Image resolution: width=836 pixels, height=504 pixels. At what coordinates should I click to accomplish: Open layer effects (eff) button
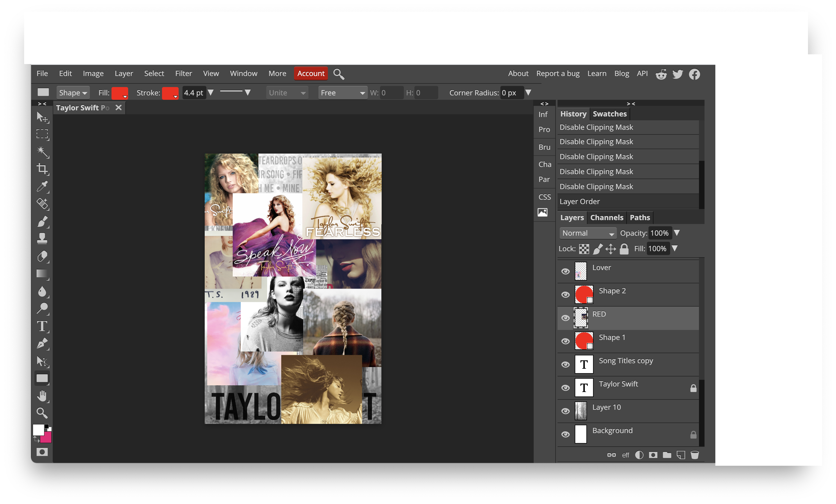(x=625, y=455)
